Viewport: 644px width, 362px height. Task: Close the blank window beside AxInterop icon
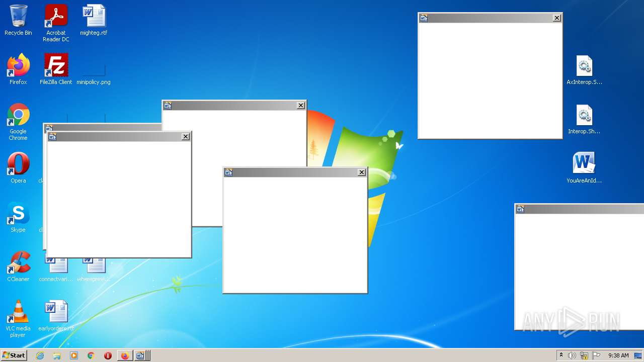[x=557, y=18]
